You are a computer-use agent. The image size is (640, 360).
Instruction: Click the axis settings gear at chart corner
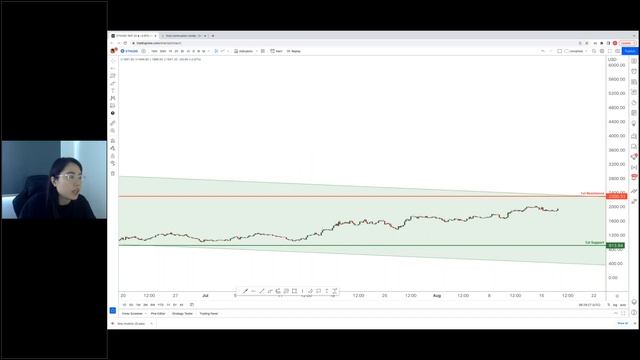(x=617, y=296)
